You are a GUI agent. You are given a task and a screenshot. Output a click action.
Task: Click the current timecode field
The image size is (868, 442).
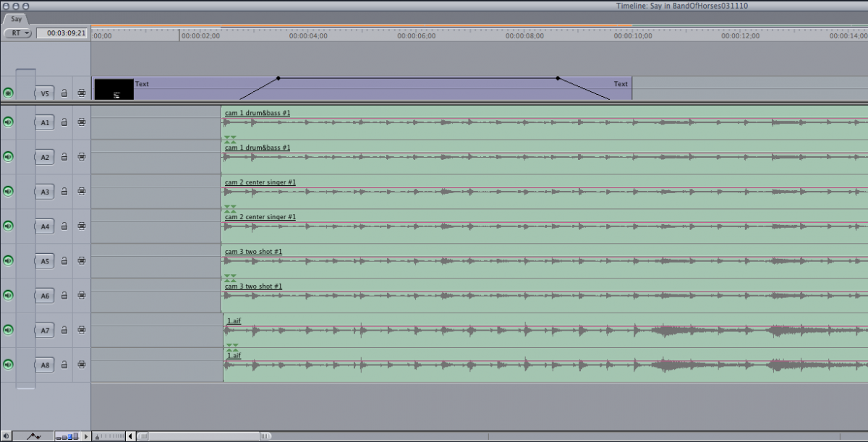pos(62,33)
